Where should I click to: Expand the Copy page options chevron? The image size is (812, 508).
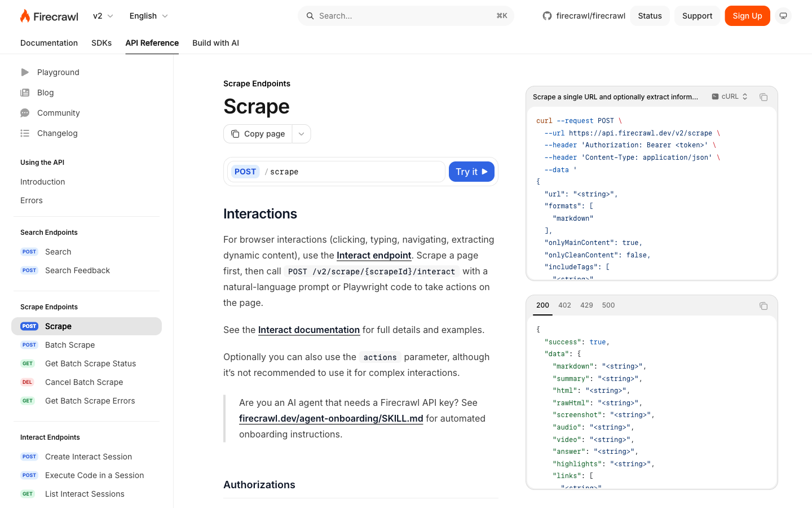click(x=302, y=134)
